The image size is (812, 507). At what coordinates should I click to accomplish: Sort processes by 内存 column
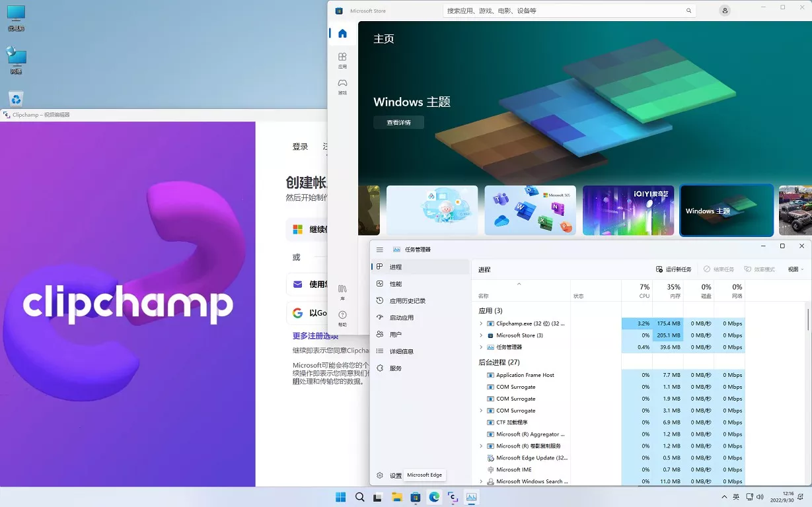(667, 290)
